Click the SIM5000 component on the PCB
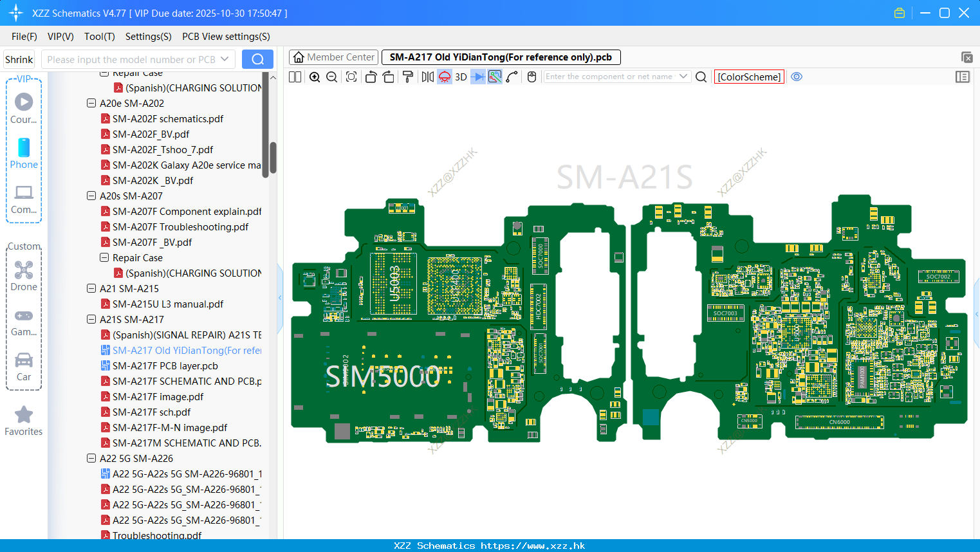This screenshot has height=552, width=980. (384, 376)
